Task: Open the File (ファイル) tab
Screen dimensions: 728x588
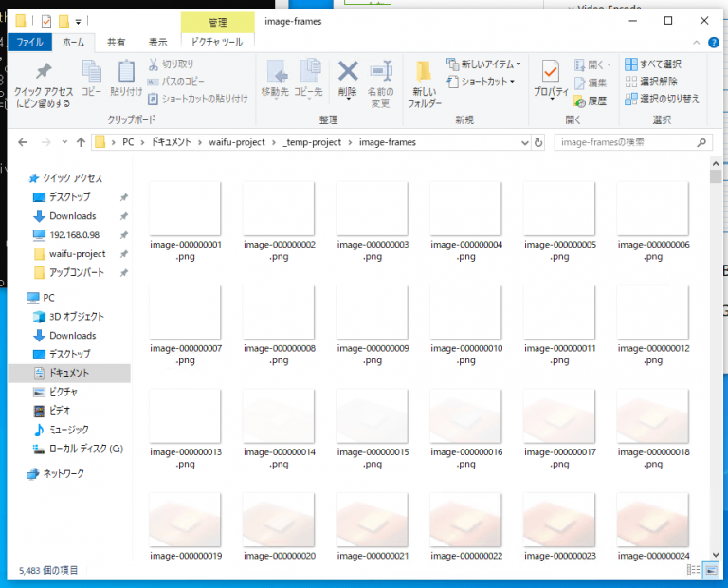Action: 29,43
